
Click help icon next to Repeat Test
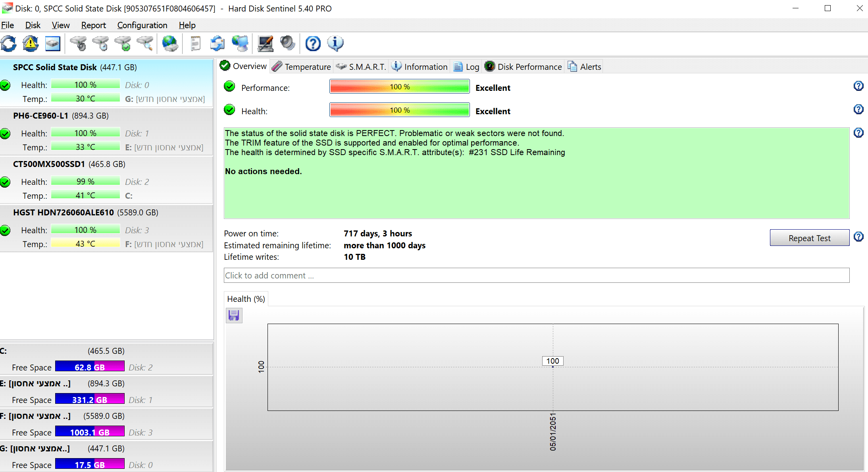tap(858, 237)
